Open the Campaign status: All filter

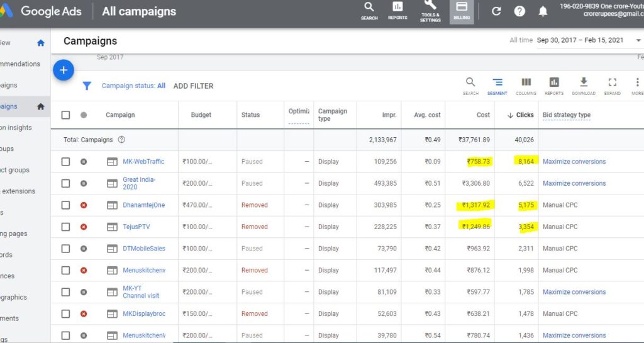pos(133,86)
